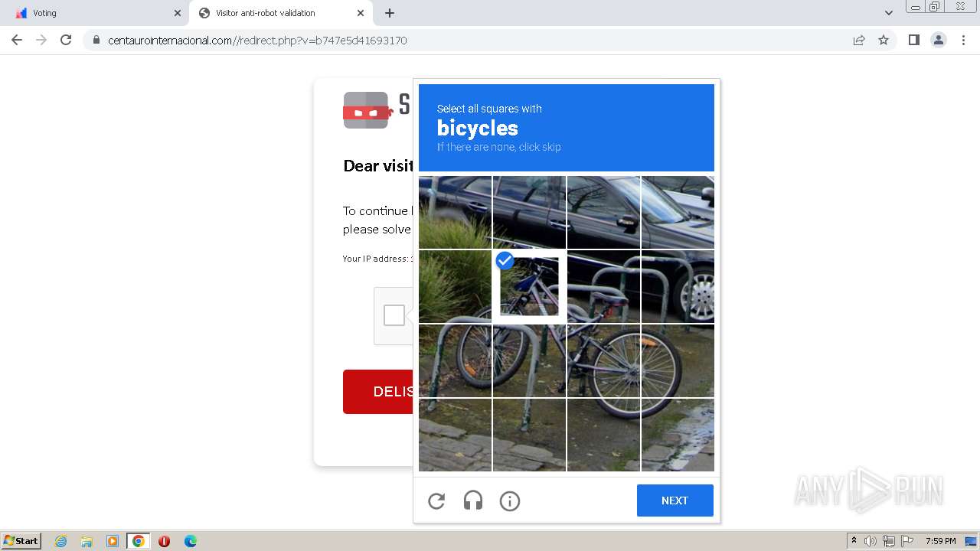Click the clock showing 7:59 PM
The height and width of the screenshot is (551, 980).
click(940, 541)
